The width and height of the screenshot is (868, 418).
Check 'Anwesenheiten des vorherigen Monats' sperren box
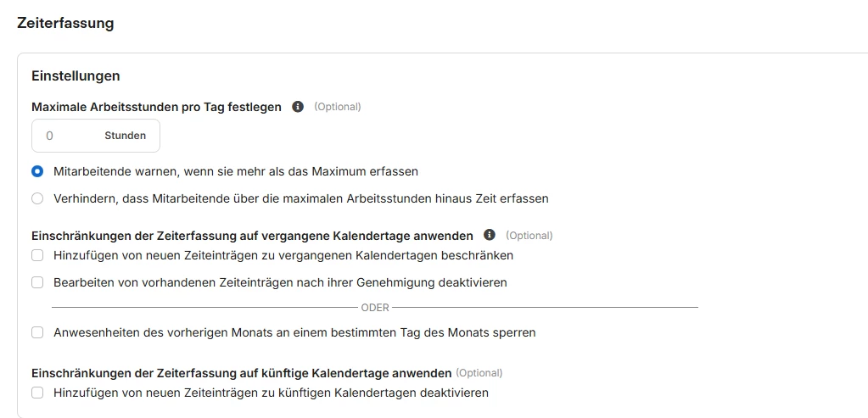[37, 332]
